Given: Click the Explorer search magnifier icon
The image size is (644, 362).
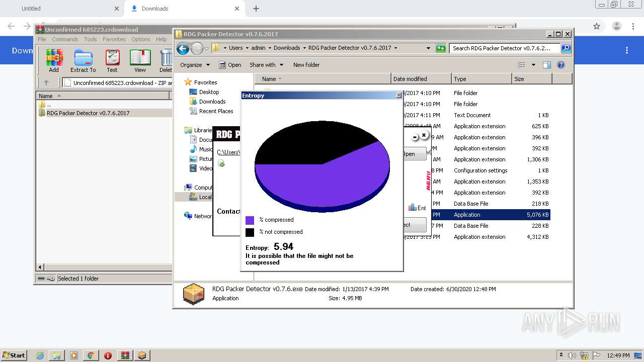Looking at the screenshot, I should tap(566, 48).
